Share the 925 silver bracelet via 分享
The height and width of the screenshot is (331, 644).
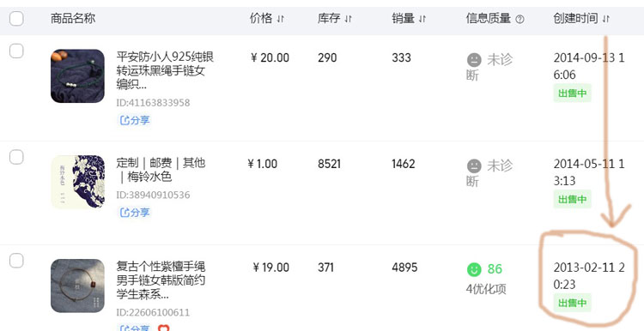[135, 120]
